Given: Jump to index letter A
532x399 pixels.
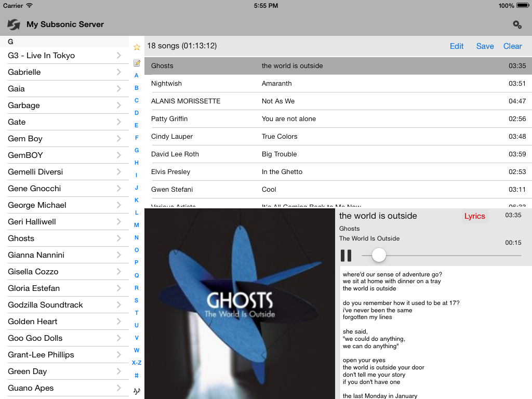Looking at the screenshot, I should click(137, 75).
